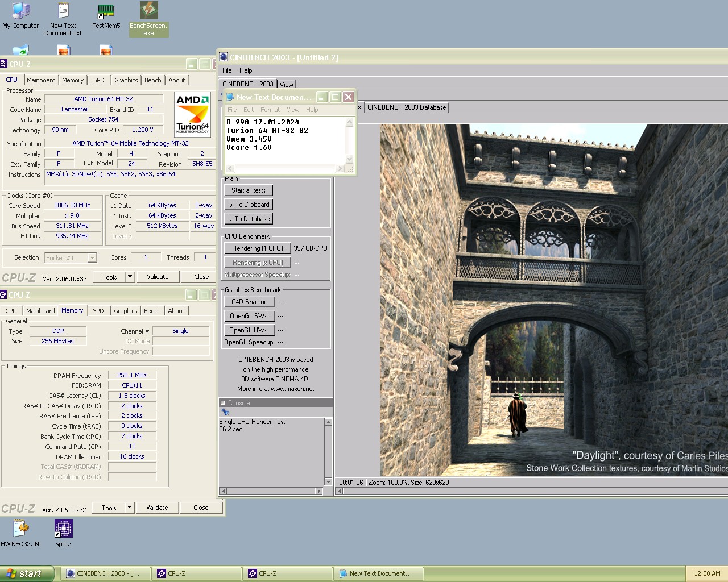Open CINEBENCH 2003 Database tab

click(x=407, y=107)
